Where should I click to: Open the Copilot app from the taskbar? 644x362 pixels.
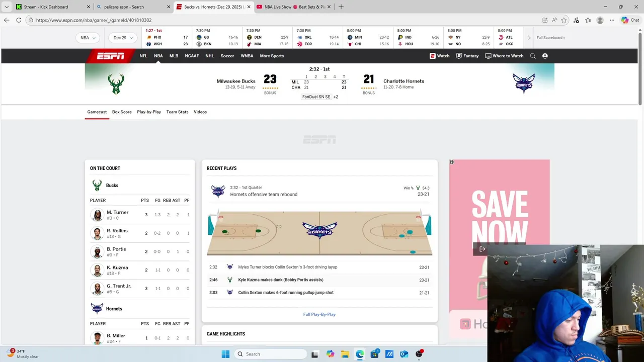click(330, 354)
